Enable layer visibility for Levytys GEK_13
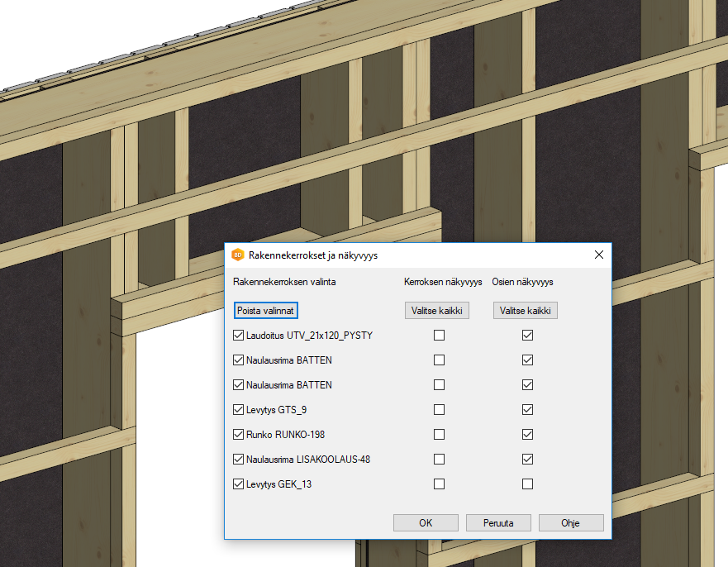Screen dimensions: 728x567 point(440,484)
